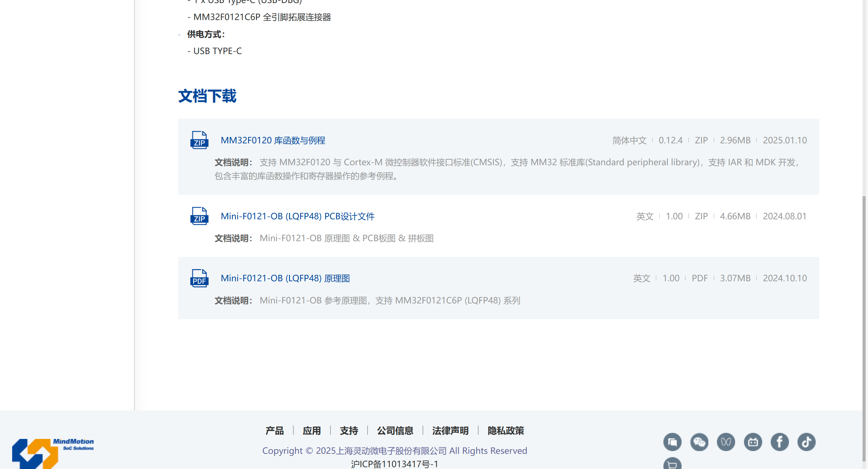Click the forum chat bubbles icon in footer
Image resolution: width=868 pixels, height=469 pixels.
[x=672, y=442]
